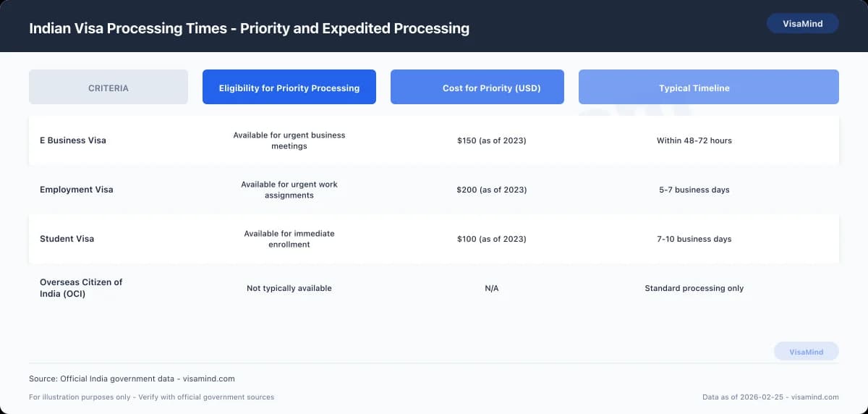Image resolution: width=868 pixels, height=414 pixels.
Task: Click the 7-10 business days timeline cell
Action: (694, 239)
